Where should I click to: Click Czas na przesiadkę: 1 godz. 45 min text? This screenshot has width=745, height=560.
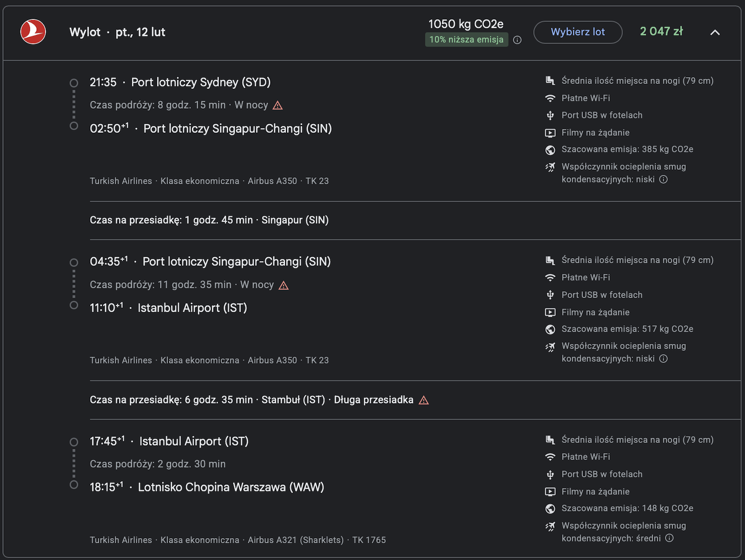(171, 220)
